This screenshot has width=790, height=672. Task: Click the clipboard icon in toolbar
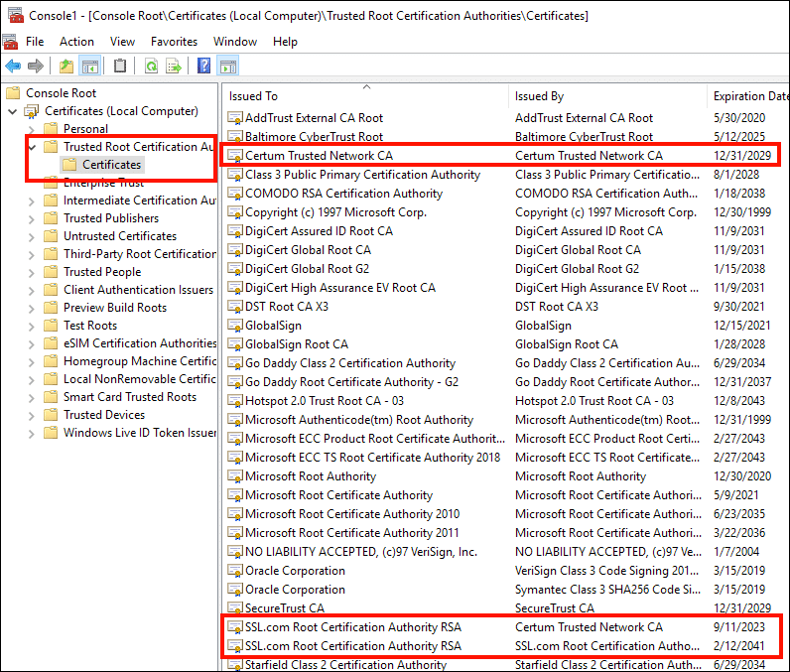tap(120, 67)
